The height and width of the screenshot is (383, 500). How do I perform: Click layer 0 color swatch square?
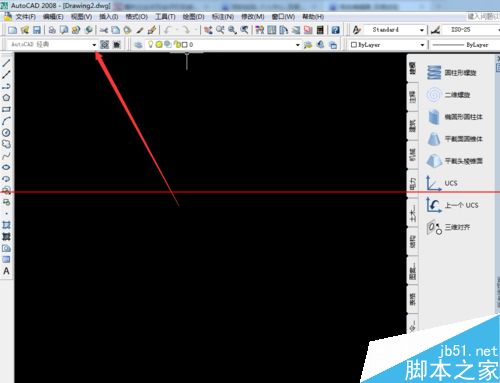click(x=185, y=44)
